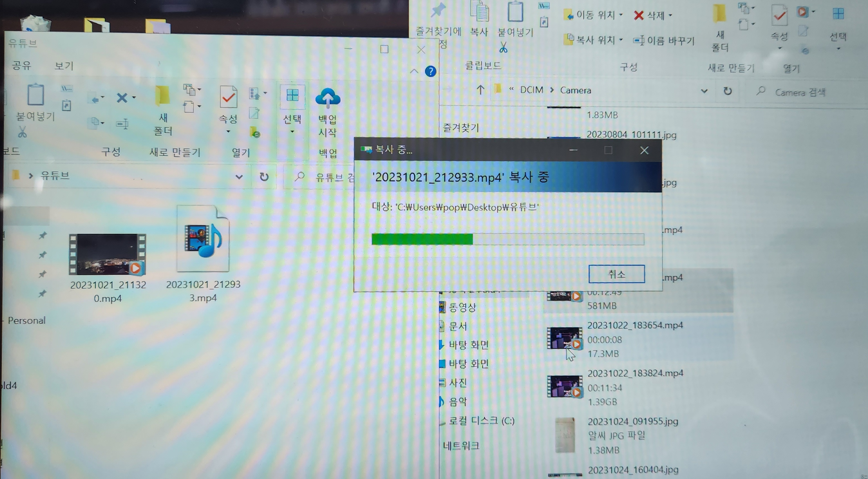Click the backup start cloud icon

pos(328,98)
